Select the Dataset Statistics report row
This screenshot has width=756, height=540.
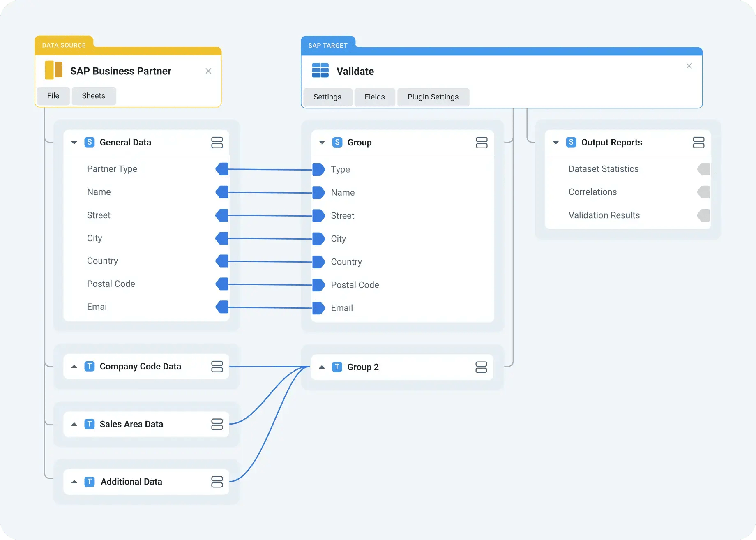coord(627,169)
